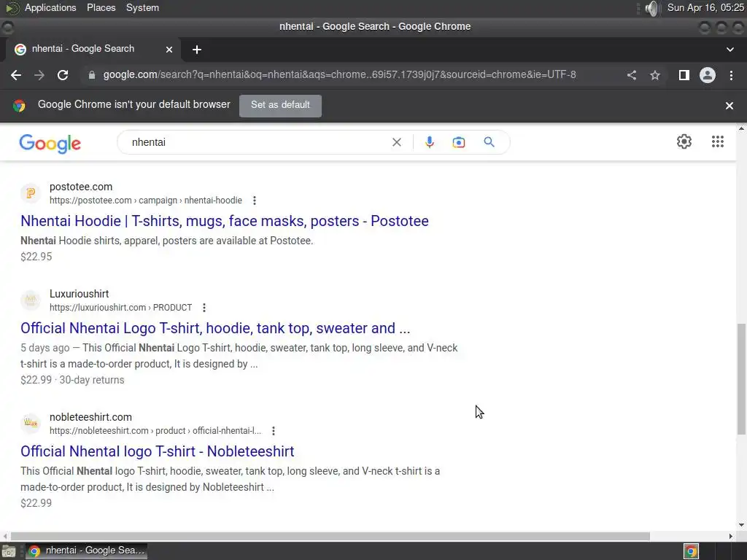Click the postotee.com favicon

(x=31, y=193)
